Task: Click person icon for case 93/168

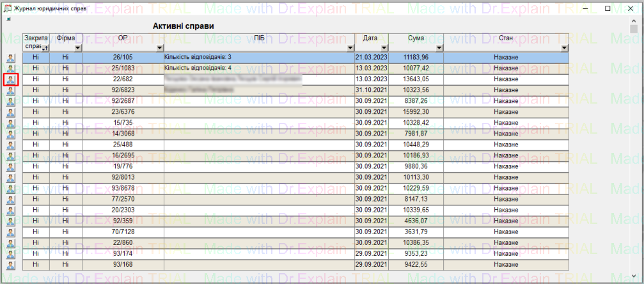Action: [x=11, y=264]
